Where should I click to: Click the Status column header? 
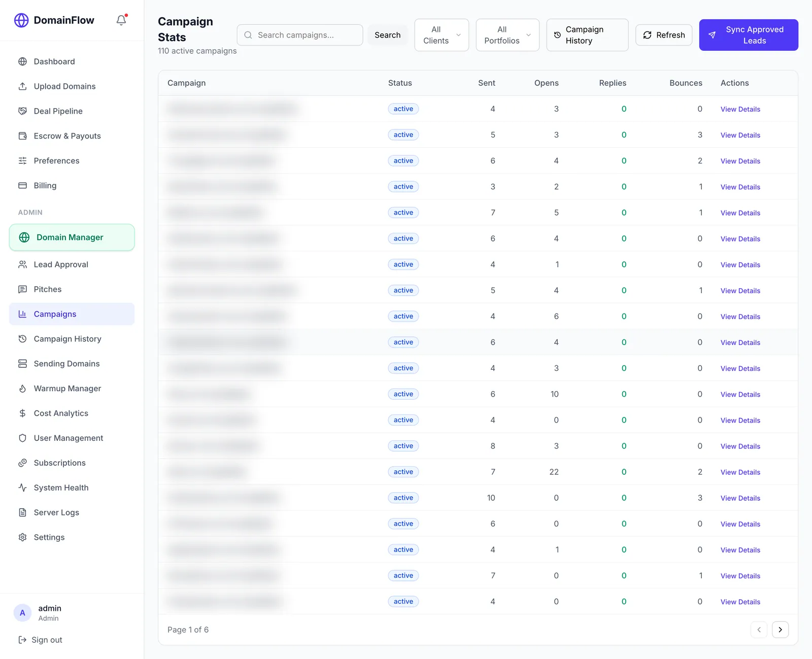click(400, 83)
